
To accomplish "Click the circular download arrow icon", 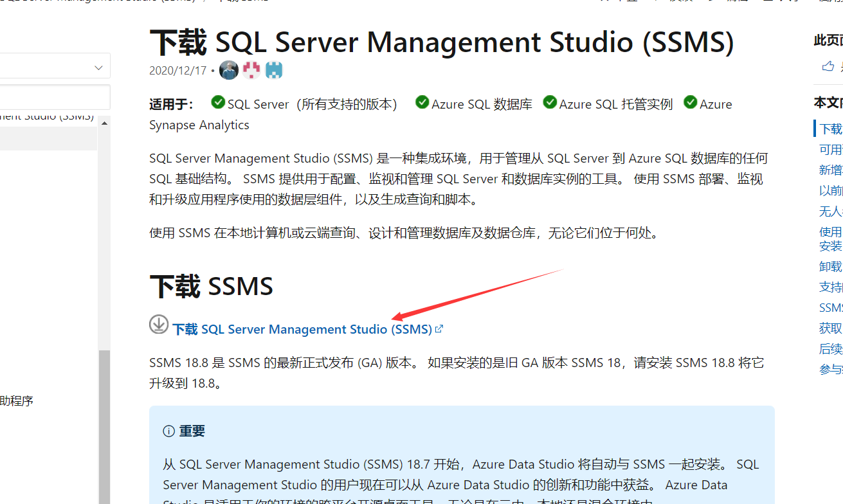I will [159, 324].
